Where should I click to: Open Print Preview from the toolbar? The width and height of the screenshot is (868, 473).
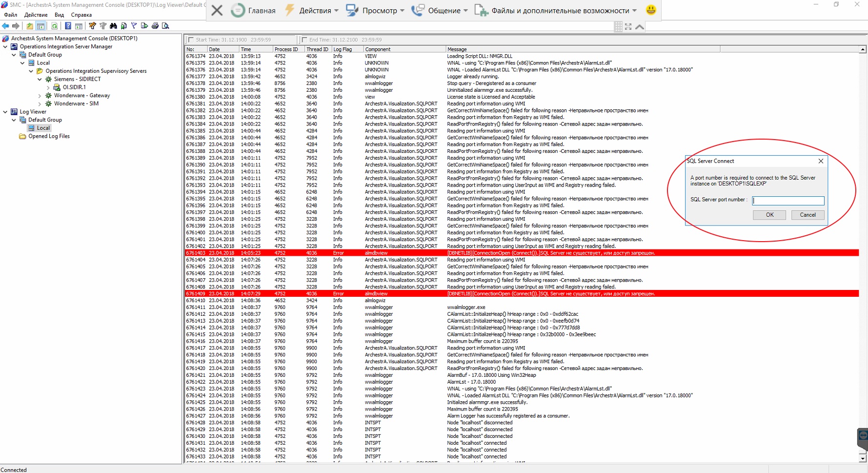coord(165,26)
